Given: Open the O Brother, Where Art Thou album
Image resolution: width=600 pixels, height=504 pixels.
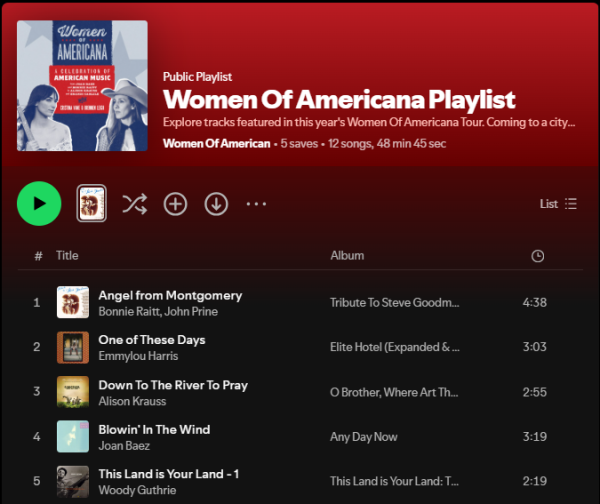Looking at the screenshot, I should coord(394,392).
